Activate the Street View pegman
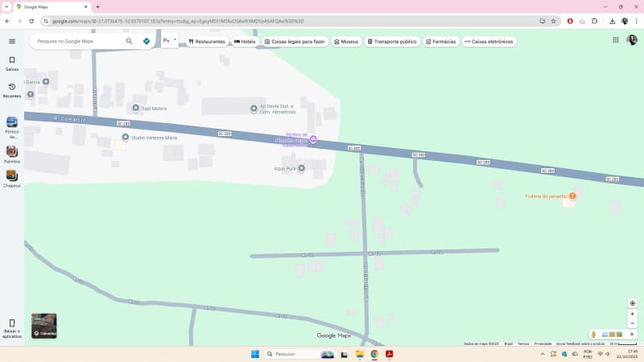The image size is (644, 362). coord(593,335)
